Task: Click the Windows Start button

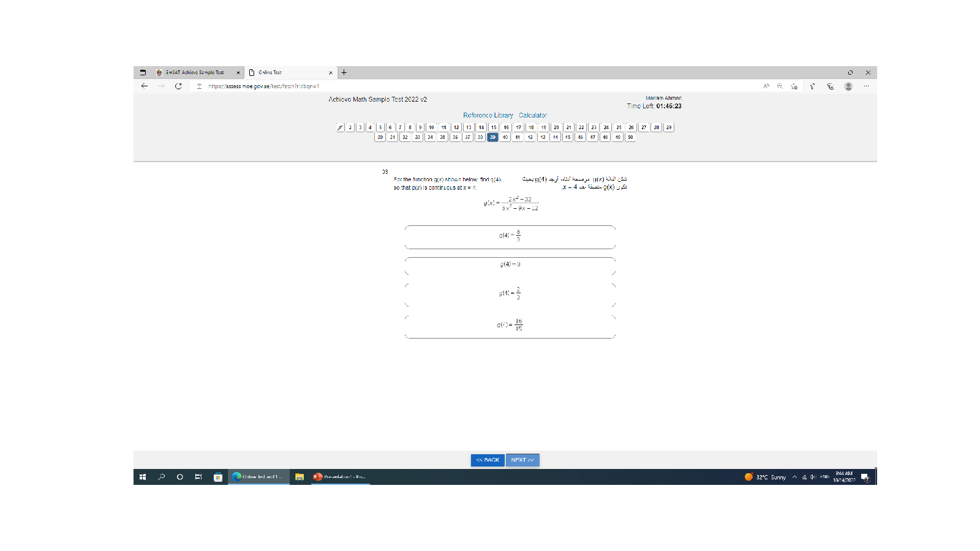Action: point(143,477)
